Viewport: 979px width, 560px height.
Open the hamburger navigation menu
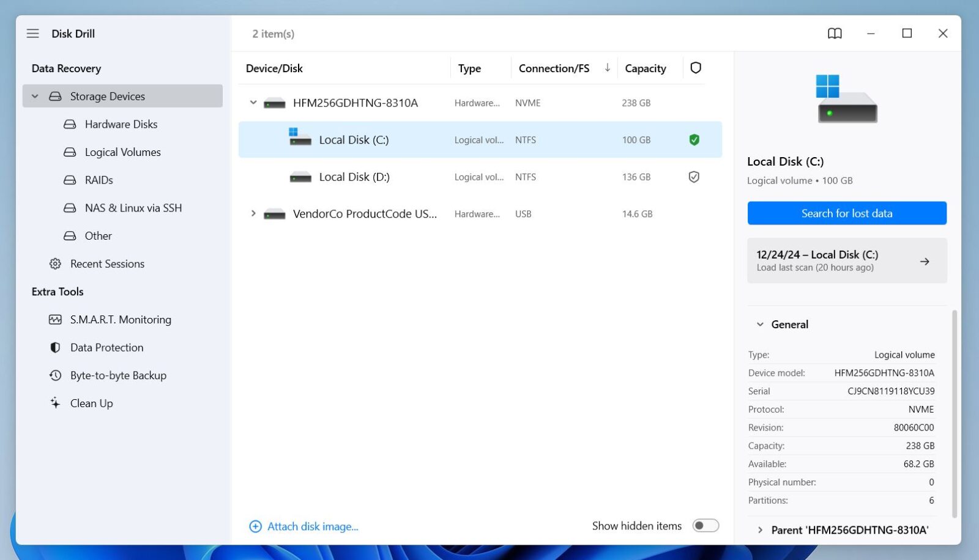click(x=32, y=34)
